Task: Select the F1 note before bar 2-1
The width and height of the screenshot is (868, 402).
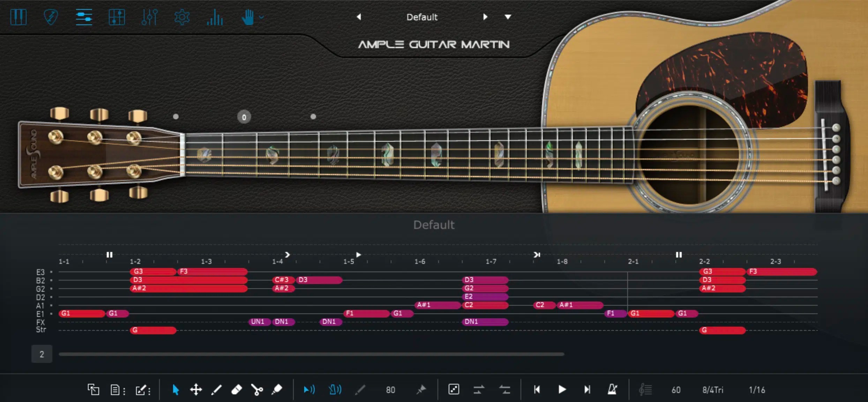Action: (x=616, y=313)
